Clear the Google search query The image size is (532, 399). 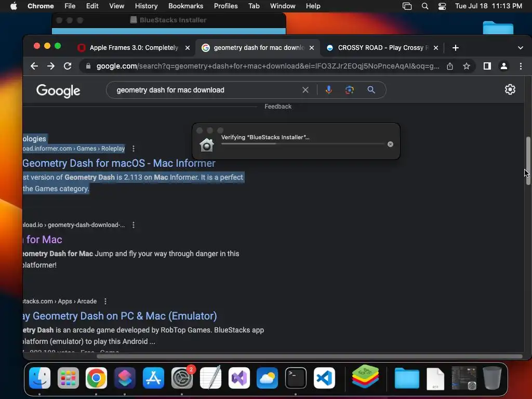(x=305, y=90)
